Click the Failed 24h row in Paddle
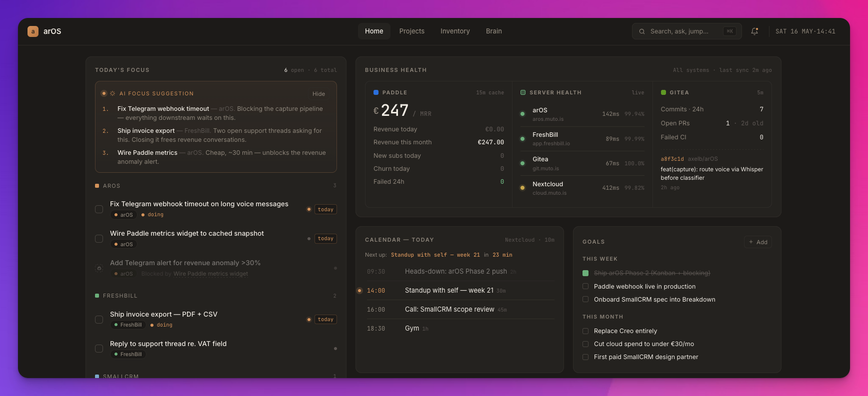This screenshot has width=868, height=396. pos(438,182)
